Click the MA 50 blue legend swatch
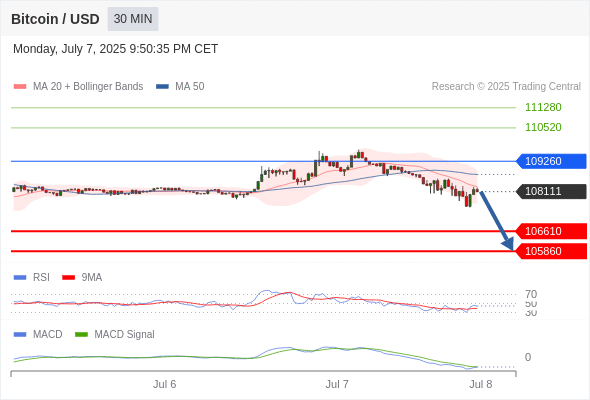The image size is (590, 400). point(162,87)
